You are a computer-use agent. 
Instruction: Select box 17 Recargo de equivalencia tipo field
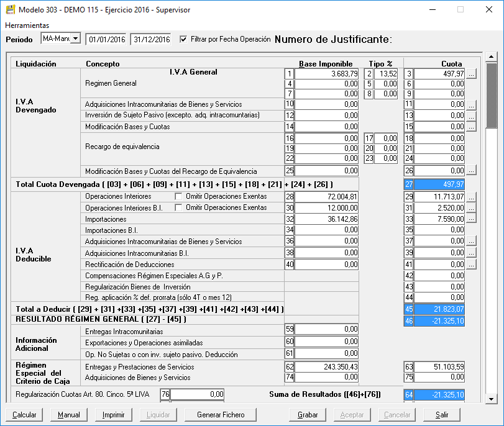pos(386,138)
